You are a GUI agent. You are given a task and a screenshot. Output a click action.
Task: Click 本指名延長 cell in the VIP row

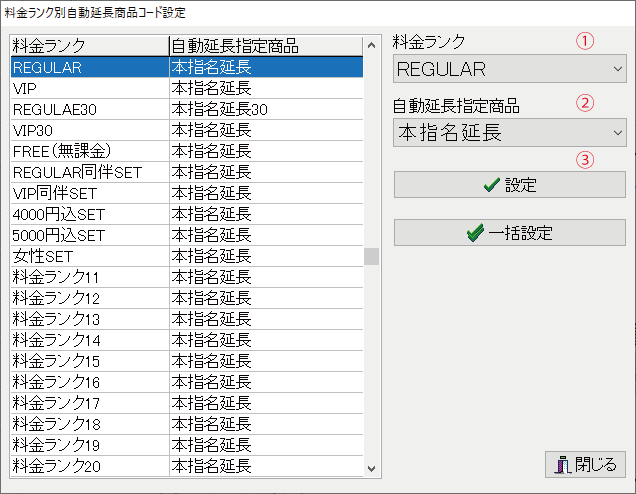pyautogui.click(x=266, y=88)
